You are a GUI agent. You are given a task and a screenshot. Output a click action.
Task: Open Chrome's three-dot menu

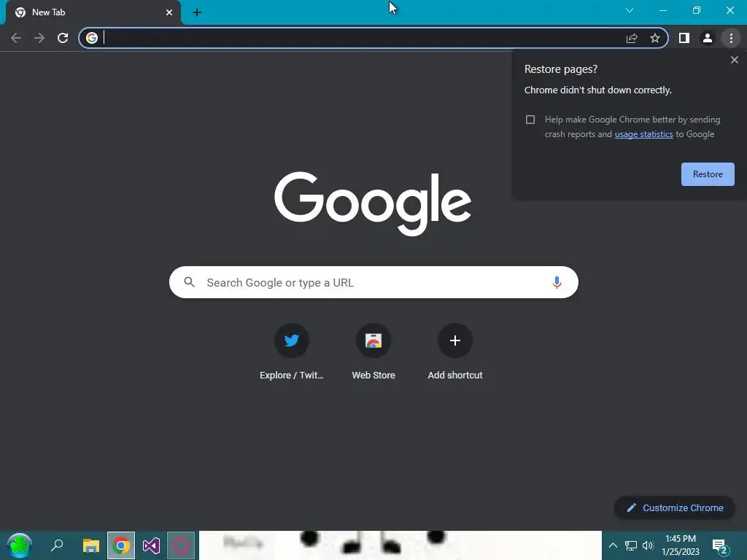click(x=731, y=38)
